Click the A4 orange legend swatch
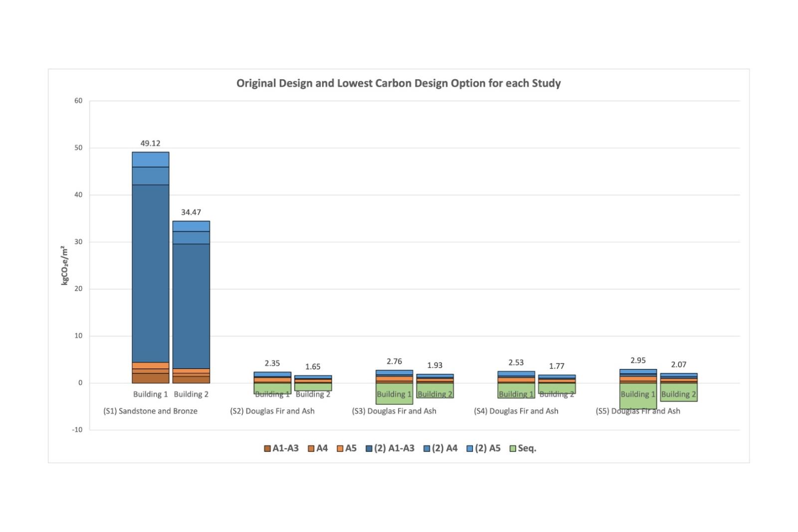 point(311,449)
